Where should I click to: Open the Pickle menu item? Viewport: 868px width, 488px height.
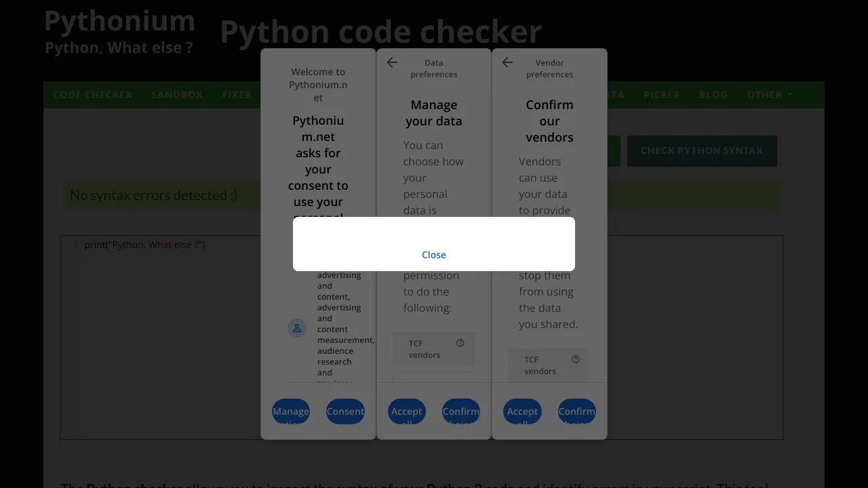coord(662,95)
